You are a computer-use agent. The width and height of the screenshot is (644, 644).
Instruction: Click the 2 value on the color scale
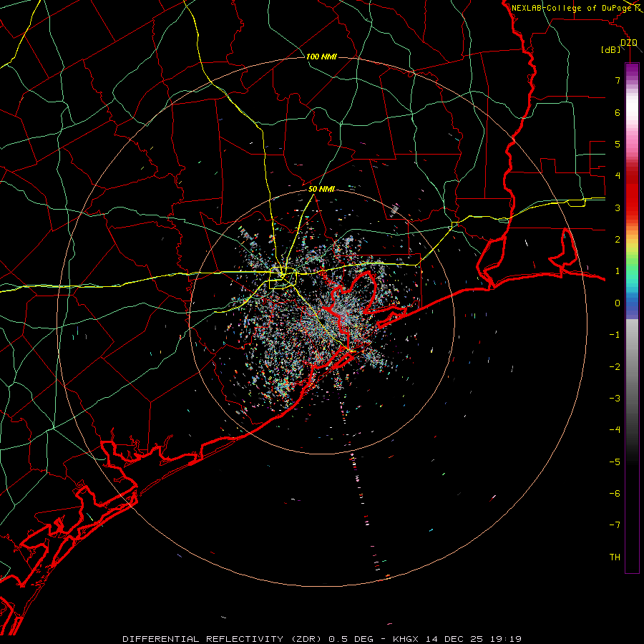(618, 240)
